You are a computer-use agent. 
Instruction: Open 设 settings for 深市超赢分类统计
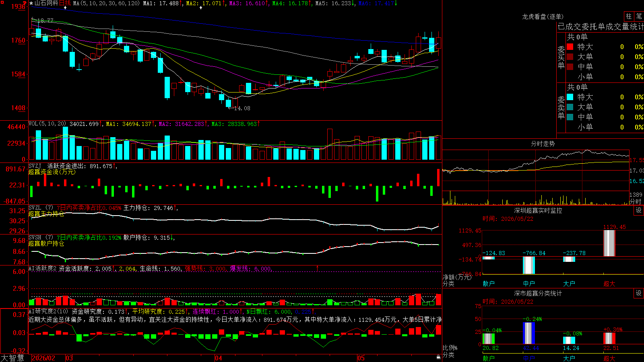click(x=639, y=293)
